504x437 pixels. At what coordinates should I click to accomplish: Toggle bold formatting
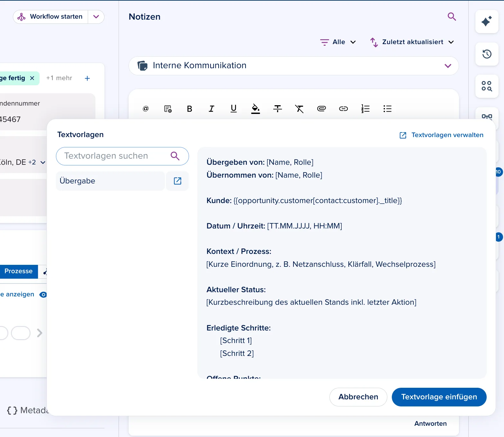[190, 109]
